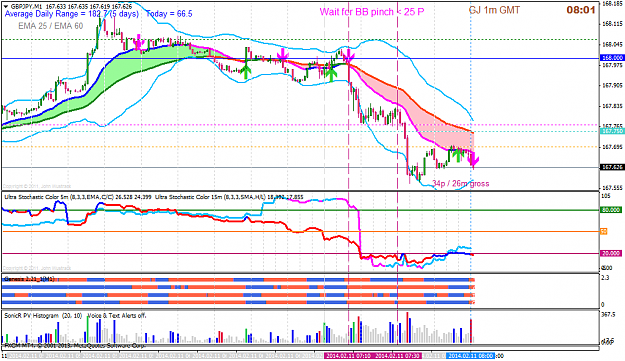Click the 367.5 value on SonicR scale
The width and height of the screenshot is (625, 361).
(x=608, y=314)
